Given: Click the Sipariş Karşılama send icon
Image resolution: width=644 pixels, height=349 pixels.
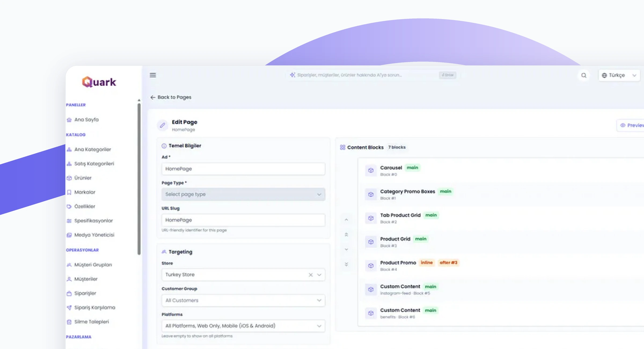Looking at the screenshot, I should click(x=69, y=307).
